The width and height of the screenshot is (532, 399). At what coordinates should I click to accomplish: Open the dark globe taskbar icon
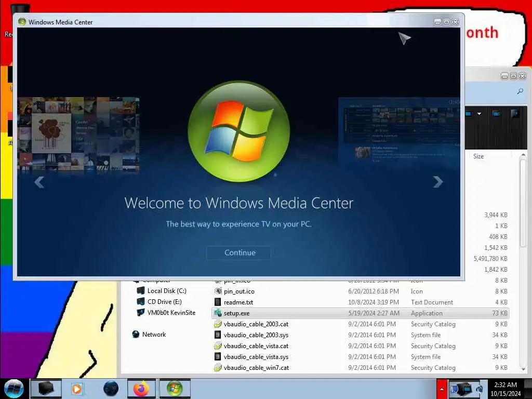tap(111, 389)
